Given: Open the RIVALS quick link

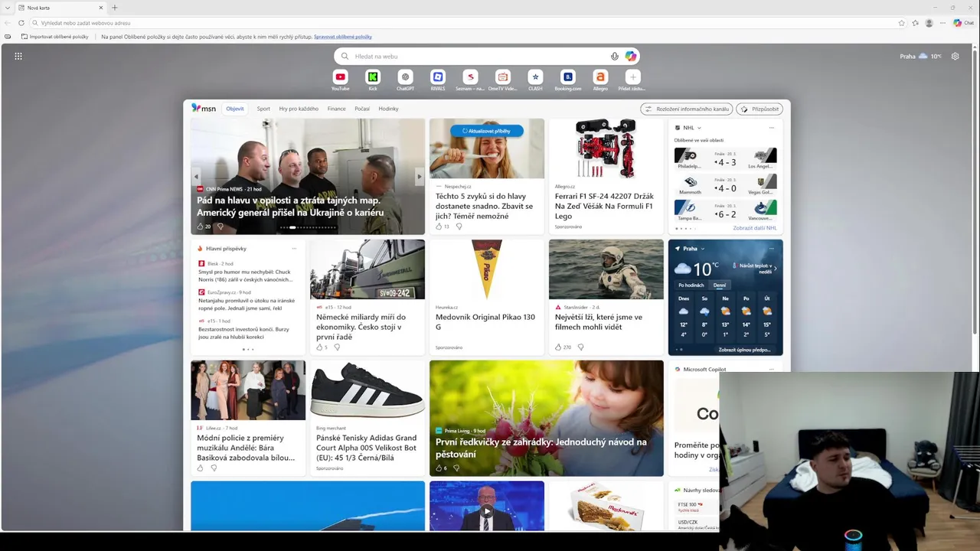Looking at the screenshot, I should (438, 77).
